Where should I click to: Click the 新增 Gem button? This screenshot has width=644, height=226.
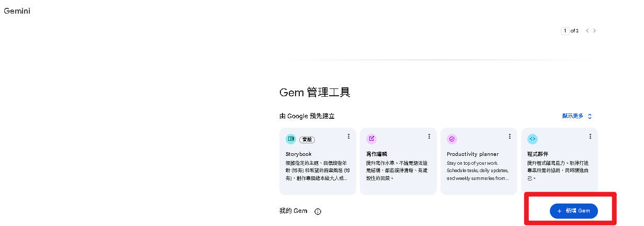573,211
